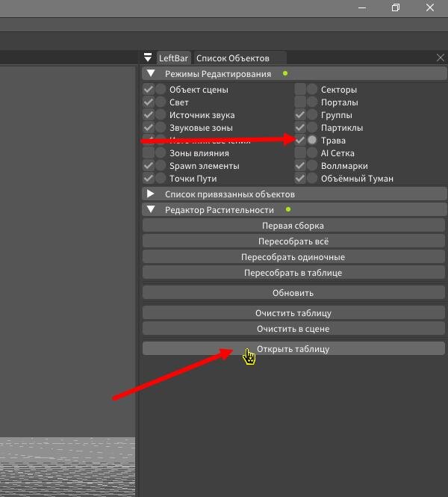This screenshot has height=497, width=448.
Task: Click the Очистить таблицу button
Action: pyautogui.click(x=293, y=313)
